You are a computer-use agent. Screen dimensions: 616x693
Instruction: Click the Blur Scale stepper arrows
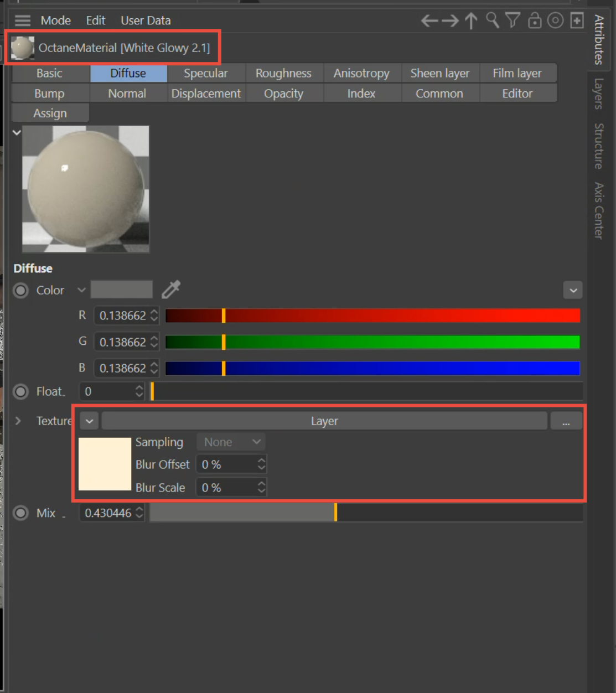pos(261,487)
